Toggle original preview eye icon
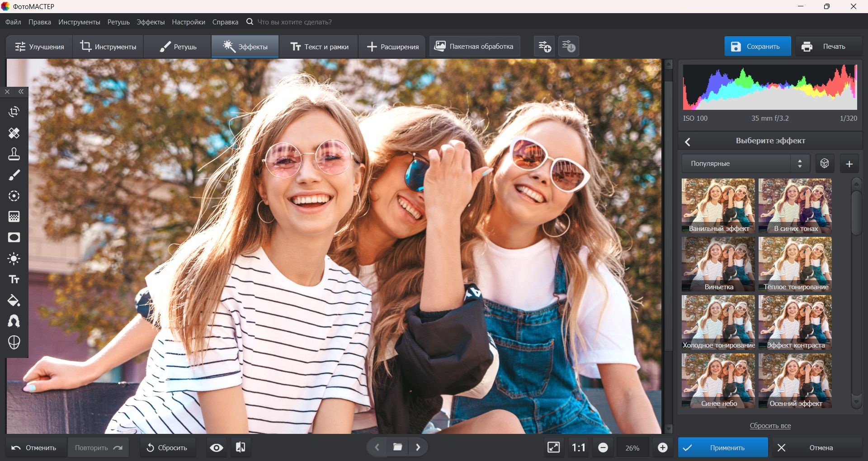The height and width of the screenshot is (461, 868). pos(217,447)
